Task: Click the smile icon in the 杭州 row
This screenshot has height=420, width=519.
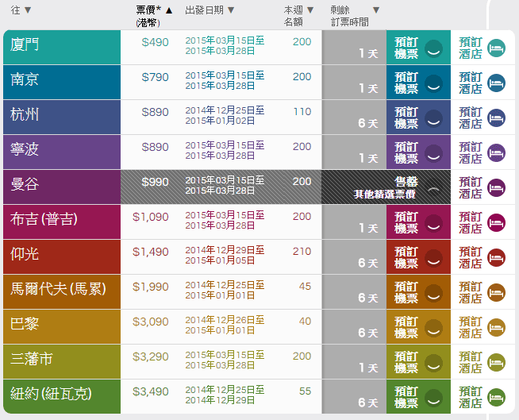Action: click(432, 118)
